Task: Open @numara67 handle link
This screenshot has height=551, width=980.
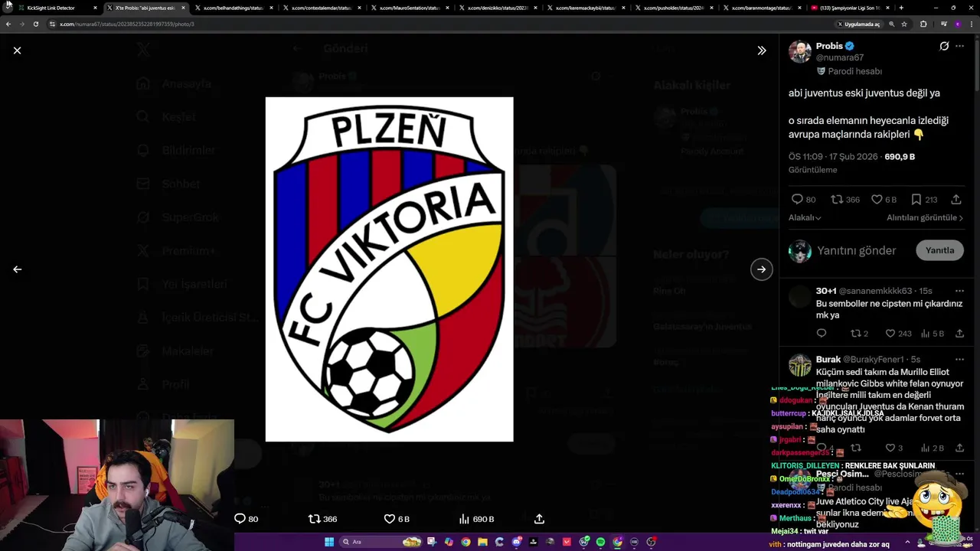Action: [840, 57]
